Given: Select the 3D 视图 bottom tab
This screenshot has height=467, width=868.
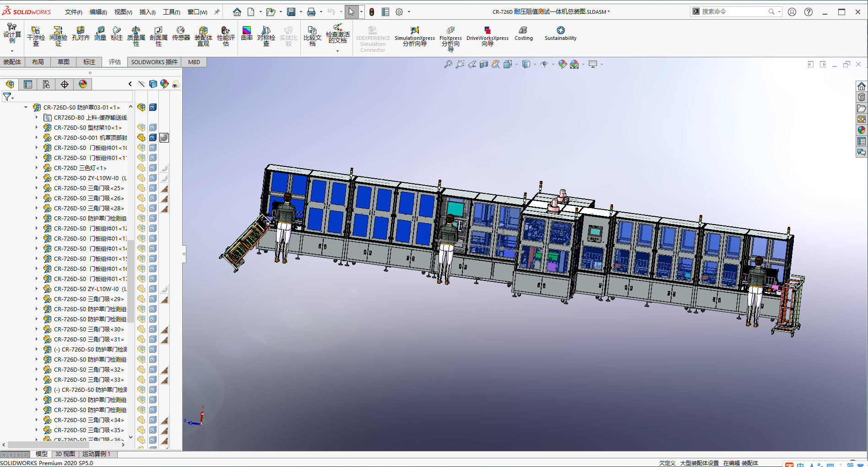Looking at the screenshot, I should point(65,454).
